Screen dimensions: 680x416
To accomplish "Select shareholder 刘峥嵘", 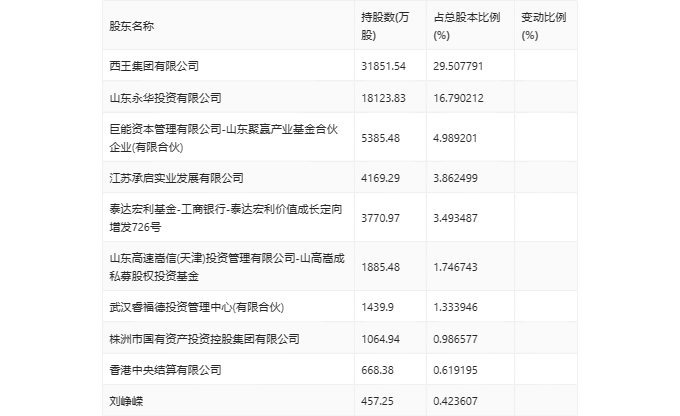I will [126, 401].
